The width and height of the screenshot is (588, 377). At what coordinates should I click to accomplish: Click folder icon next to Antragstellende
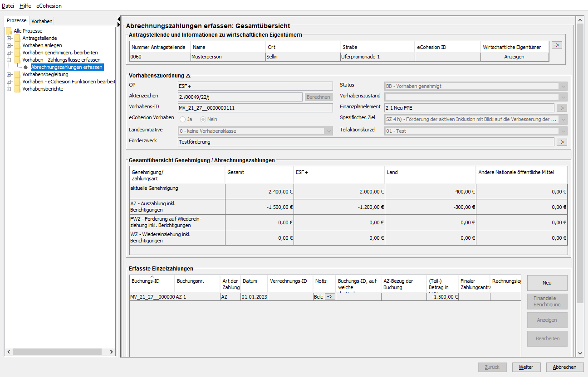[17, 38]
